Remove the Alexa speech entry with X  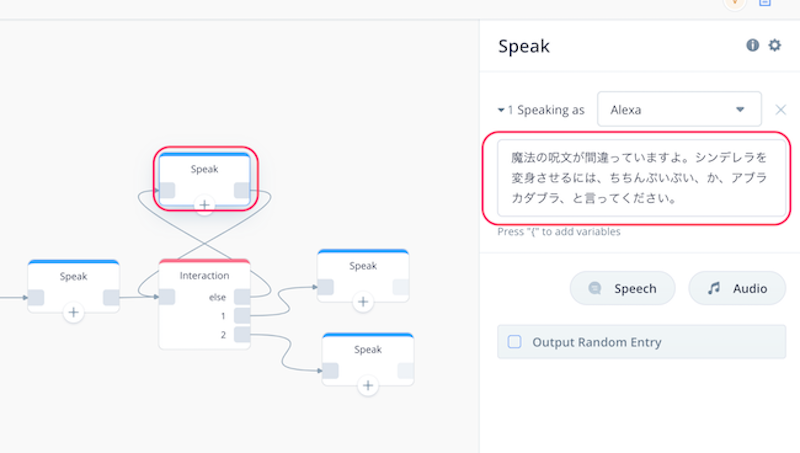point(781,110)
